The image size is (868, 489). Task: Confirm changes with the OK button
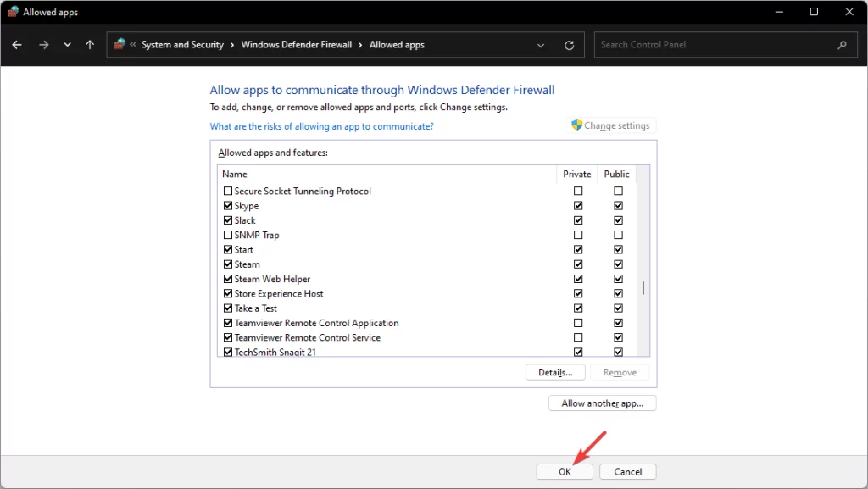565,471
